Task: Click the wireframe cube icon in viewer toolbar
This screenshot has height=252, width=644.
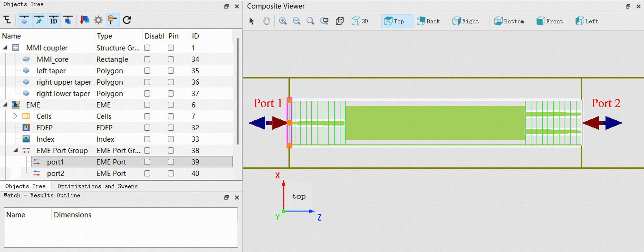Action: coord(339,21)
